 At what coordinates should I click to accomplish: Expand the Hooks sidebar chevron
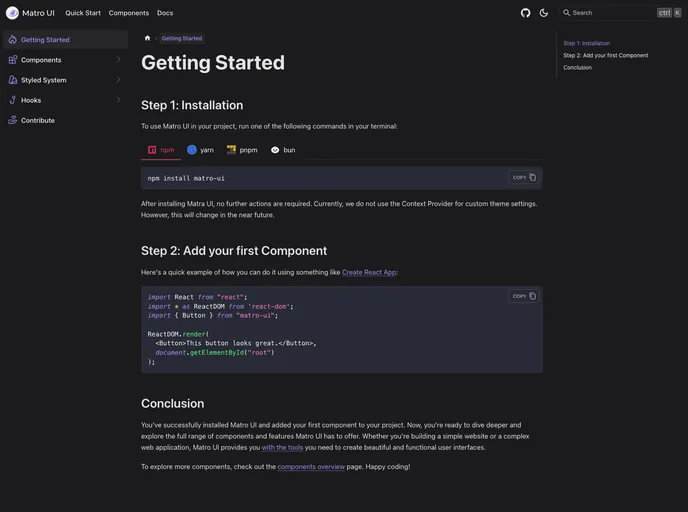coord(118,100)
